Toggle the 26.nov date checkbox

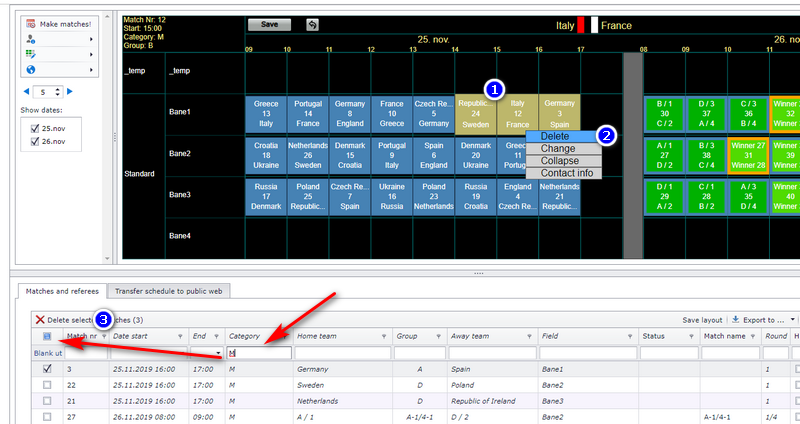coord(35,141)
